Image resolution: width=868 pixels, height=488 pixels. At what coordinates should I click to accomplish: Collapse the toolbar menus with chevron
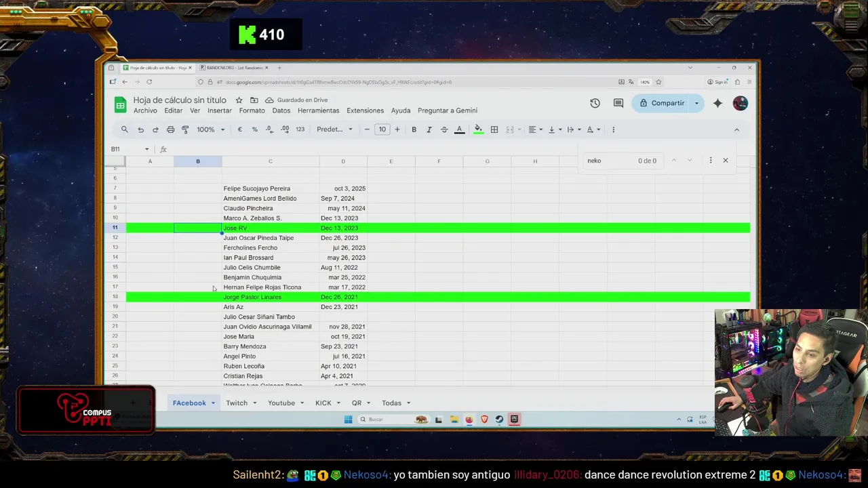click(736, 129)
